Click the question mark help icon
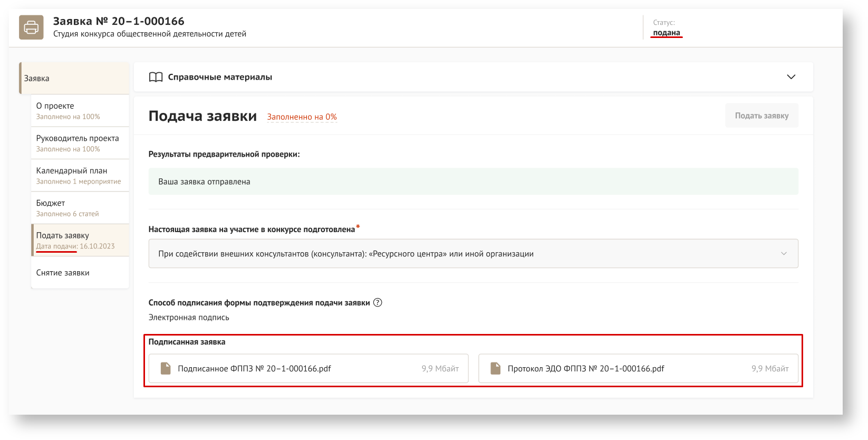The image size is (868, 440). pyautogui.click(x=378, y=303)
